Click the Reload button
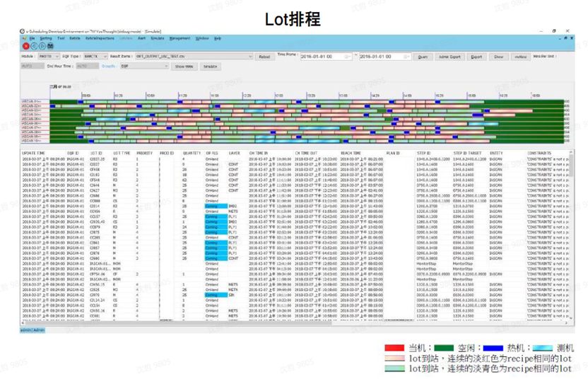Screen dimensions: 588x384 click(x=264, y=57)
